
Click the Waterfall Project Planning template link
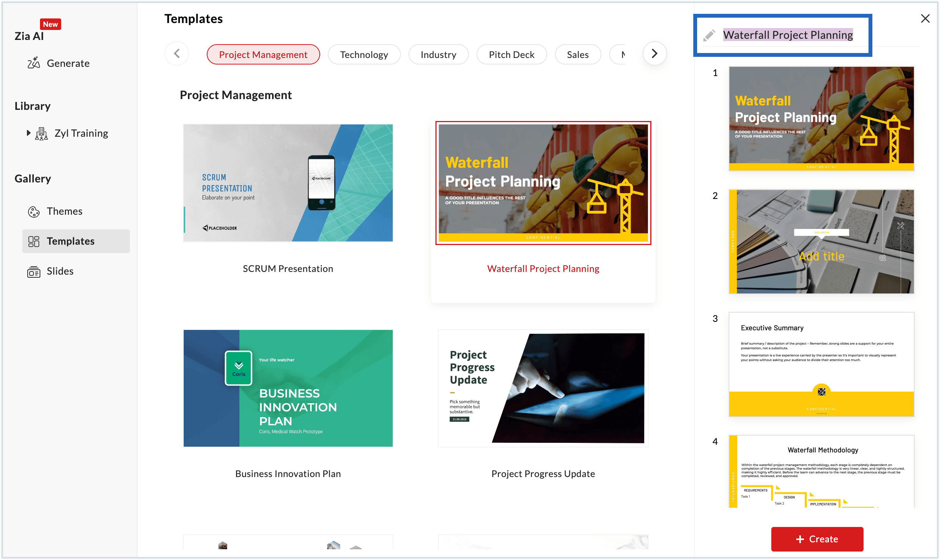543,268
